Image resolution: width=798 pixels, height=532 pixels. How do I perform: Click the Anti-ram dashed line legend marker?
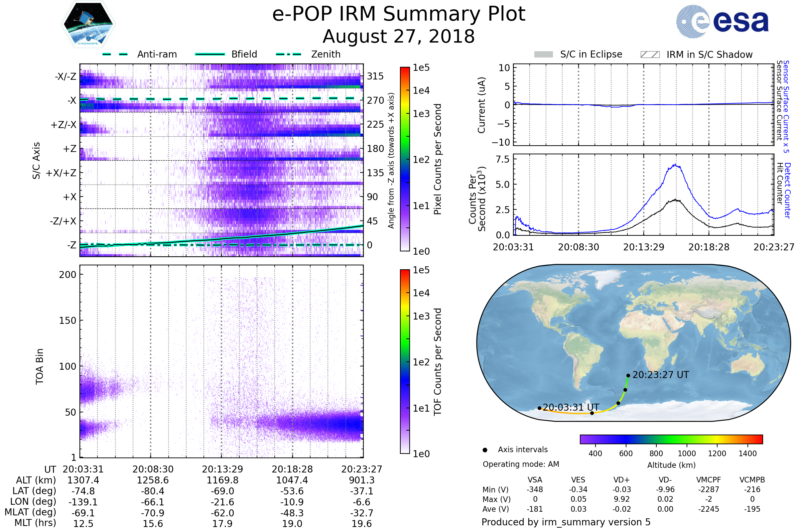[x=115, y=54]
